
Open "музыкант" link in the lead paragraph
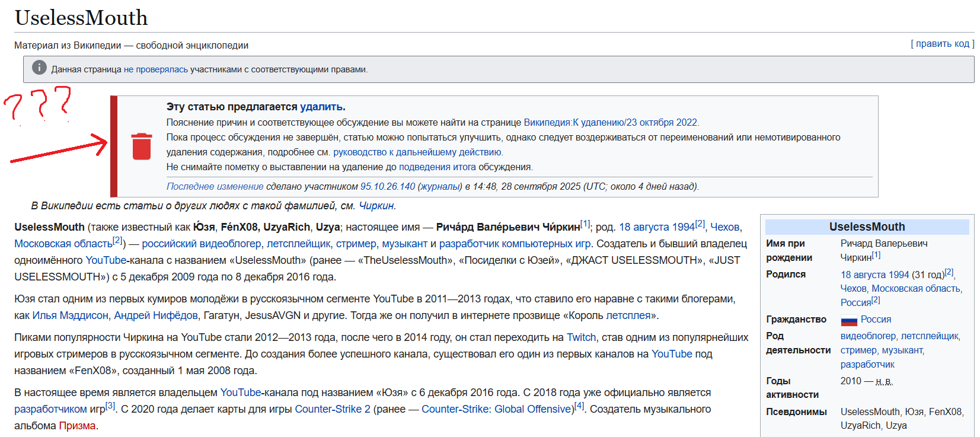coord(404,244)
